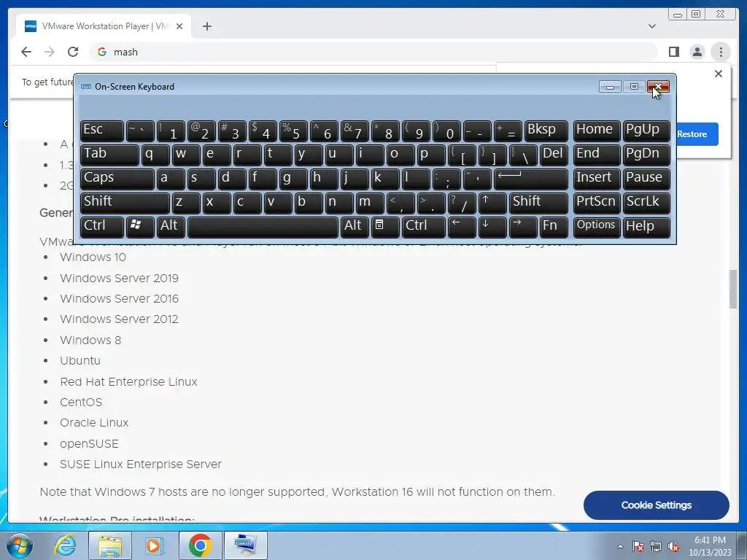The image size is (747, 560).
Task: Open Chrome side panel icon
Action: point(673,52)
